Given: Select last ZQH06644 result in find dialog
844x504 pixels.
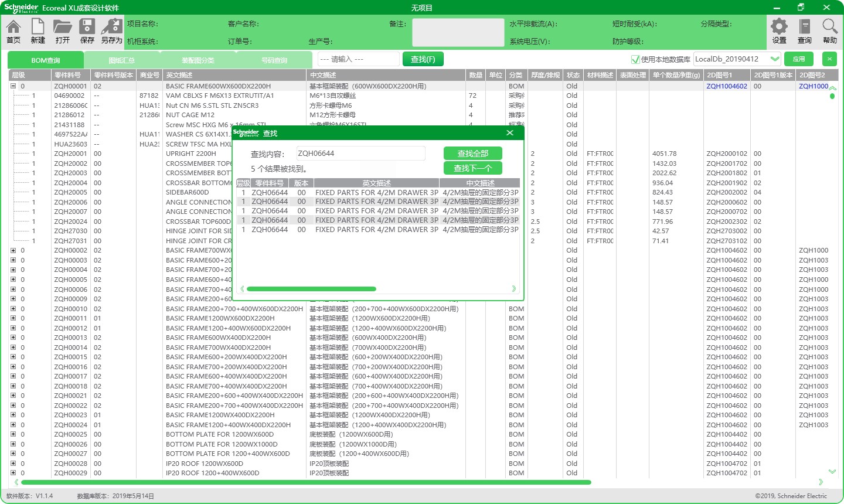Looking at the screenshot, I should tap(377, 230).
